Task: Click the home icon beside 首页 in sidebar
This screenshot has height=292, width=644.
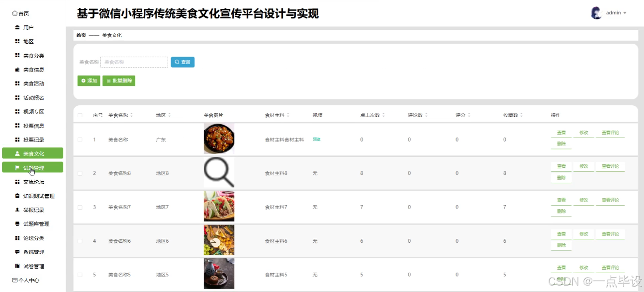Action: [15, 13]
